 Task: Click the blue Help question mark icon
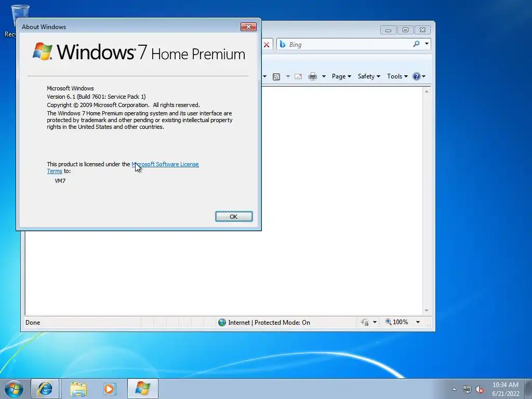click(x=416, y=76)
